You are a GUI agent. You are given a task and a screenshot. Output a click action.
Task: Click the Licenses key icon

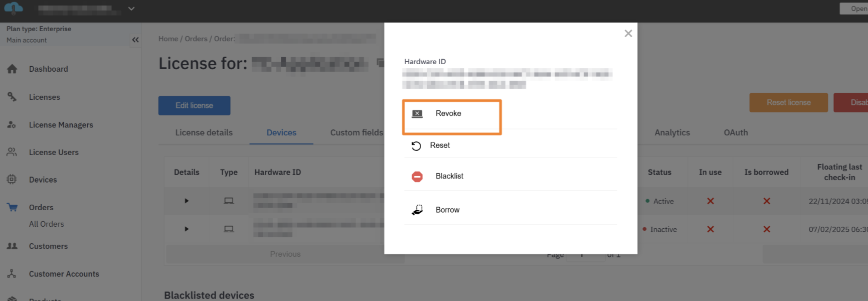[13, 97]
